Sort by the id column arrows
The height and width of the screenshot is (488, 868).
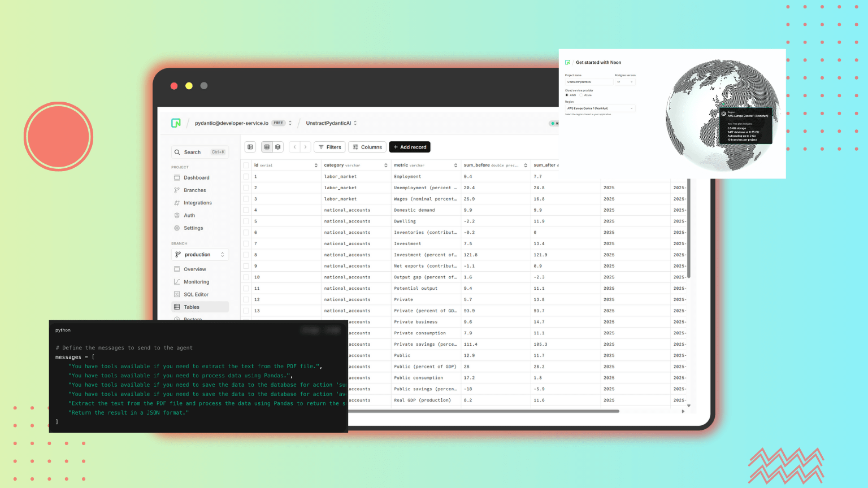[x=316, y=165]
